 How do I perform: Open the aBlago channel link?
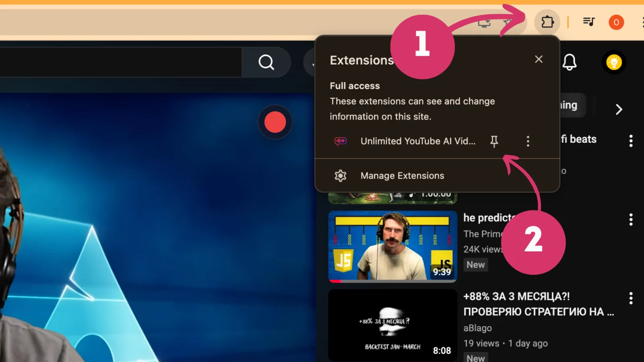tap(477, 328)
